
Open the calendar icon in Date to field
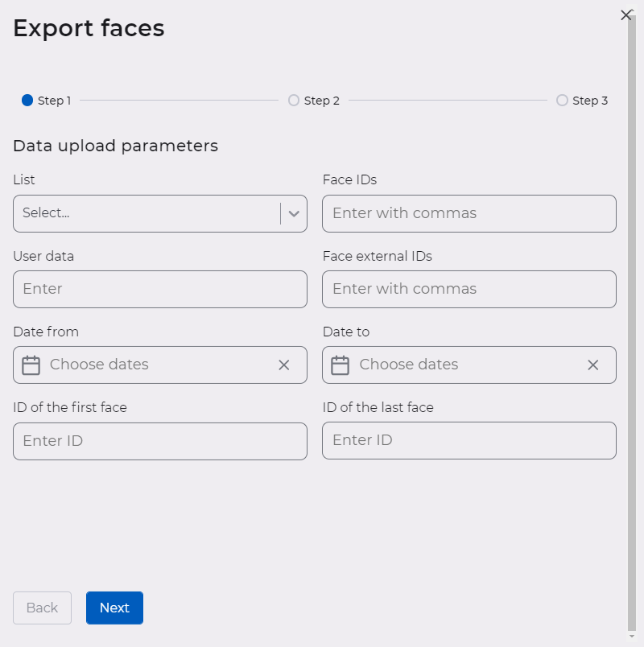click(340, 365)
